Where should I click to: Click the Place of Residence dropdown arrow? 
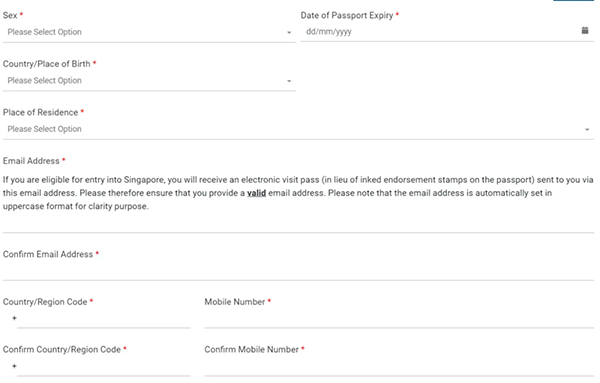click(x=587, y=130)
